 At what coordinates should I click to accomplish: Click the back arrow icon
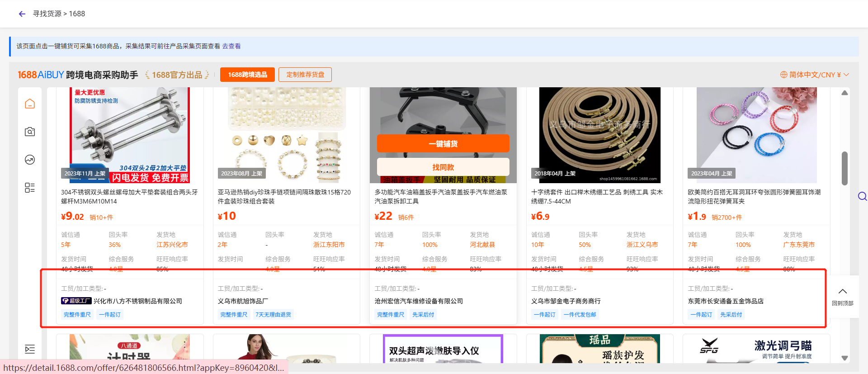tap(22, 14)
